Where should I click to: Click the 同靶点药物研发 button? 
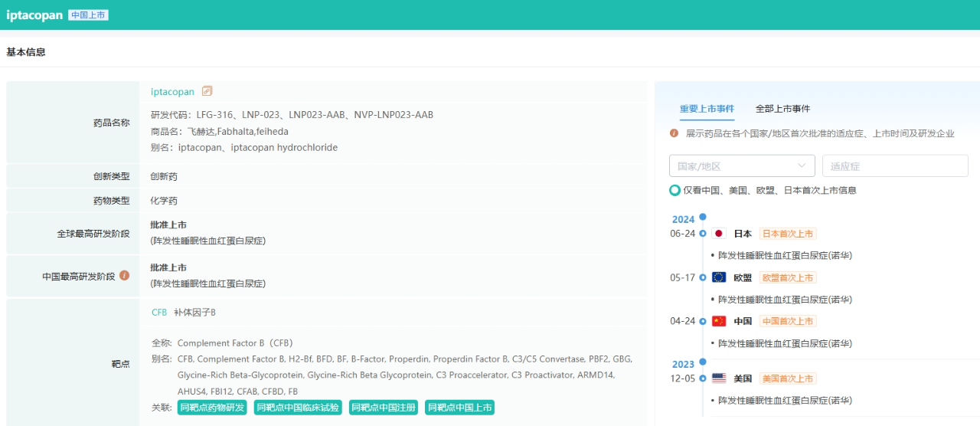tap(212, 408)
